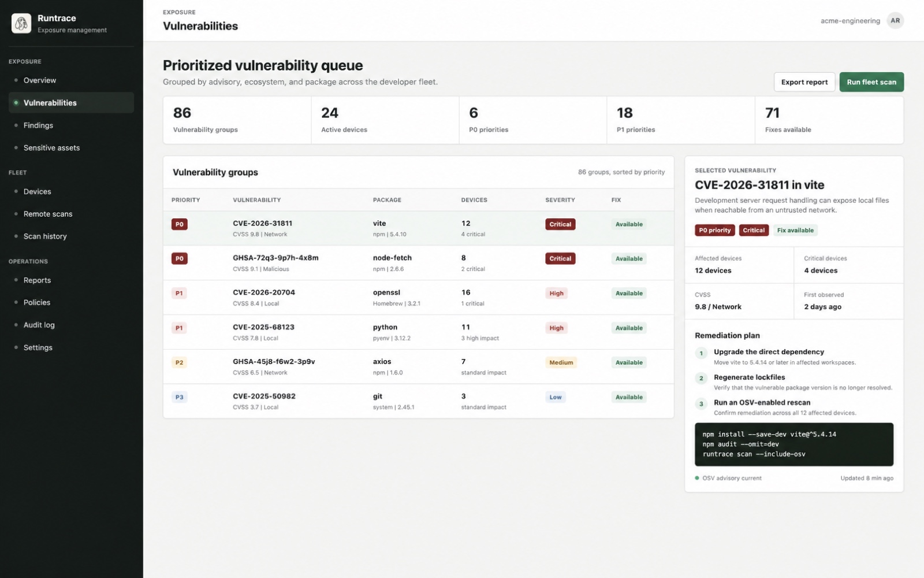Click the P3 badge on the git row
Image resolution: width=924 pixels, height=578 pixels.
[180, 397]
